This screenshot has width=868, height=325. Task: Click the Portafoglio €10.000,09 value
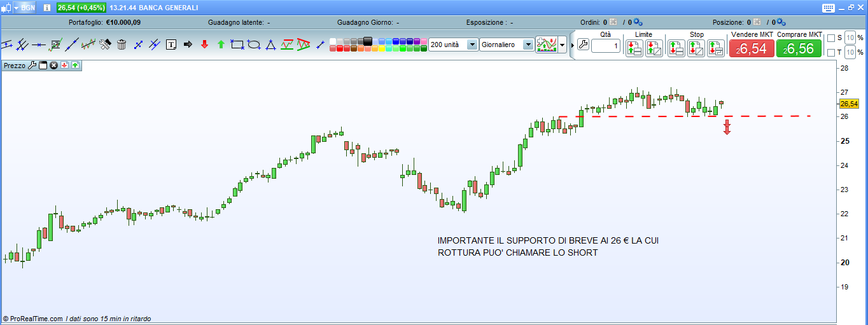tap(123, 22)
